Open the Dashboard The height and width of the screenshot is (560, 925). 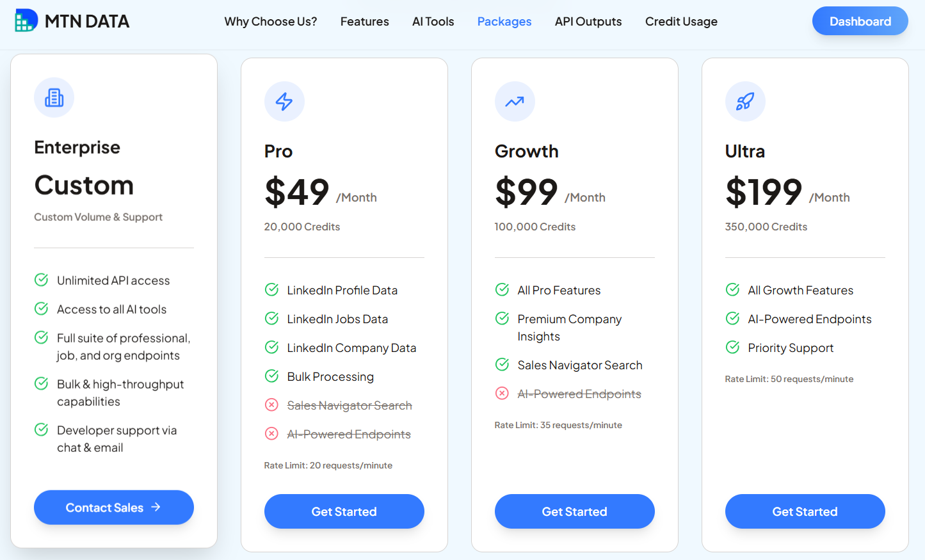click(x=860, y=20)
